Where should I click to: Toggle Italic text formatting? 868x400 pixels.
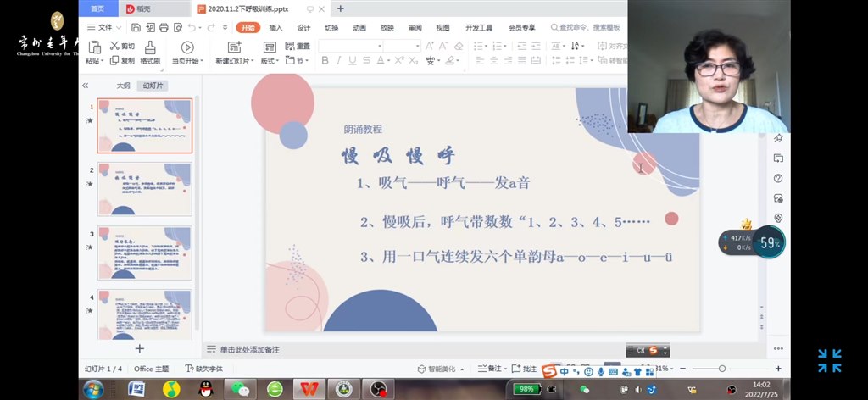(x=339, y=60)
